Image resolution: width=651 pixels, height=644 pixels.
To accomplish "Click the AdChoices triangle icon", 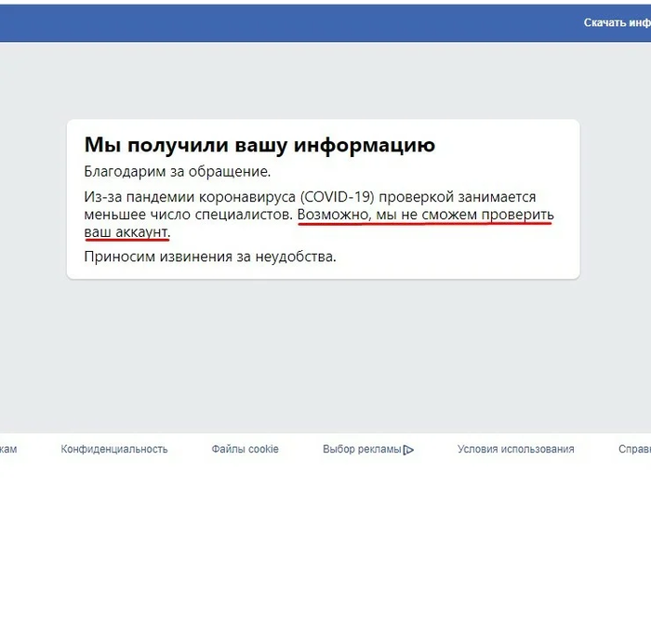I will point(408,450).
